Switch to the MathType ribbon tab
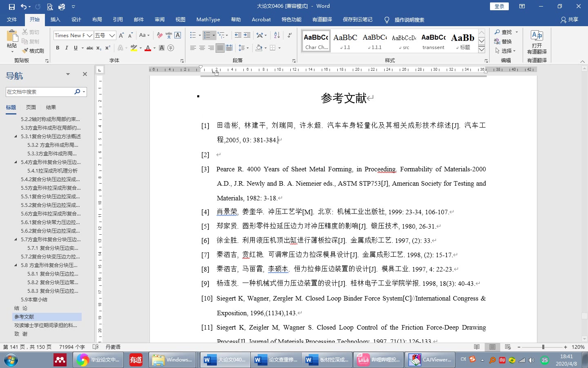The image size is (588, 368). pos(208,20)
